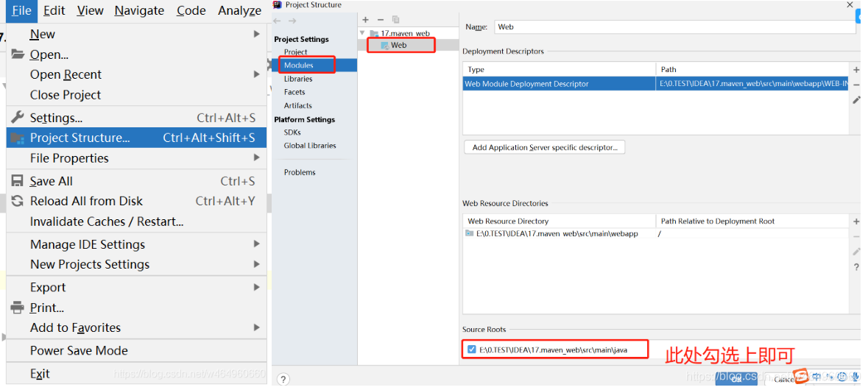868x390 pixels.
Task: Click the Cancel button
Action: point(783,380)
